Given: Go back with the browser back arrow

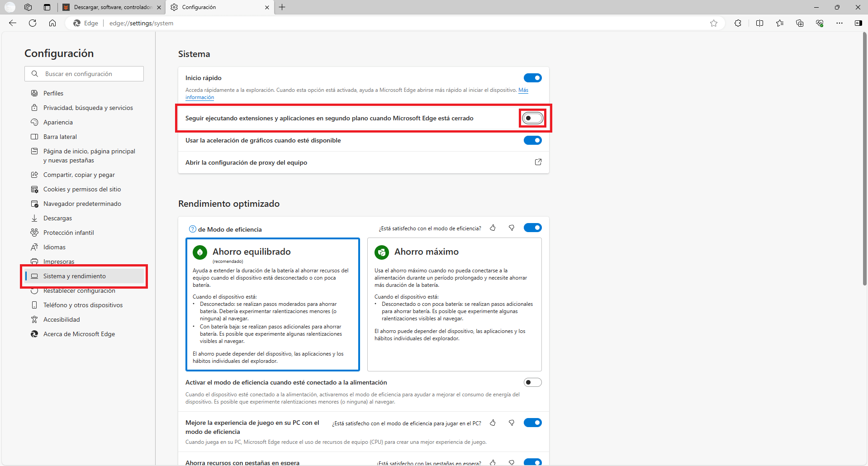Looking at the screenshot, I should click(13, 23).
